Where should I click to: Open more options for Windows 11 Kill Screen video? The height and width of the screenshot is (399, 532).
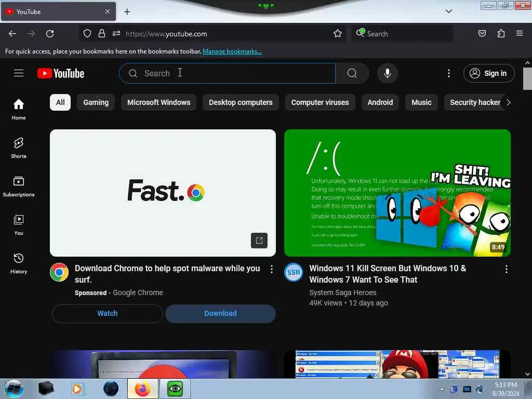coord(506,270)
